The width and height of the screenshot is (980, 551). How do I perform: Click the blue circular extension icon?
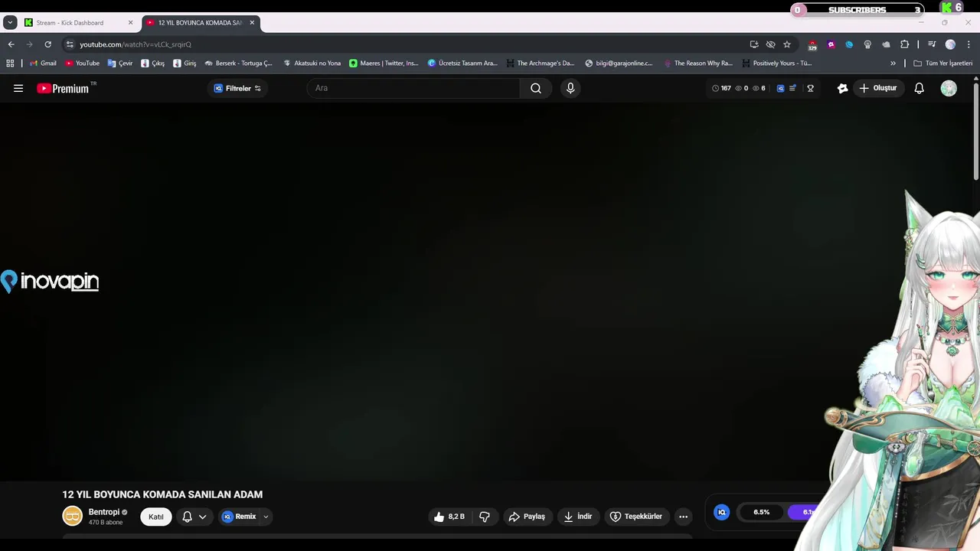coord(849,44)
